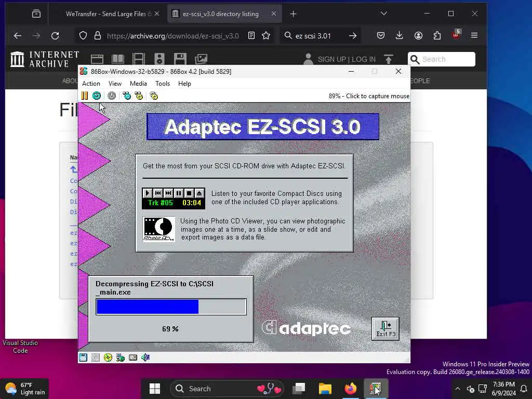
Task: Open Internet Archive web icon
Action: [x=97, y=59]
